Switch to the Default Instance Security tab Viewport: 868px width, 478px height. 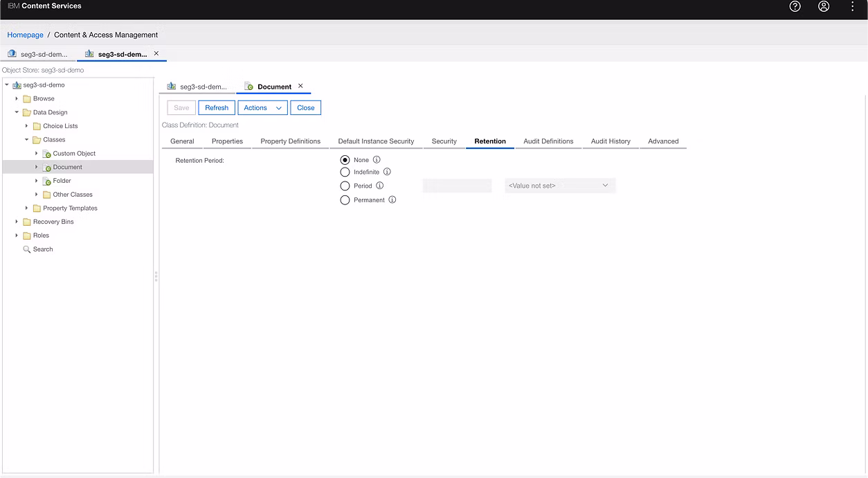[x=376, y=141]
